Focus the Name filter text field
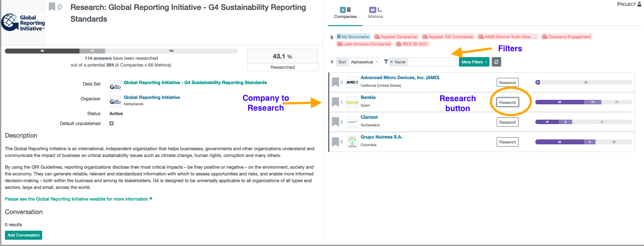 click(432, 62)
